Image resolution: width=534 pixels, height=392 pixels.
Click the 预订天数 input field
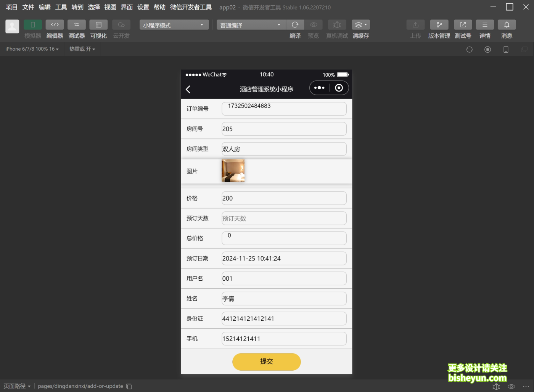[284, 218]
